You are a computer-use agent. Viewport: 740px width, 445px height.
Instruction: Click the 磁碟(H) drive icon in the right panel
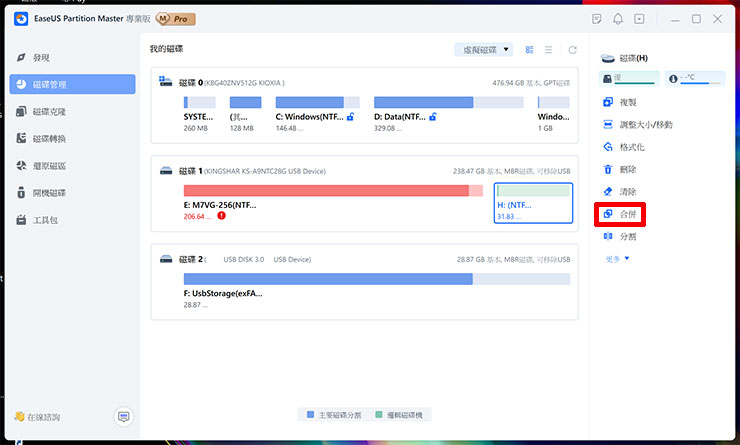point(608,58)
